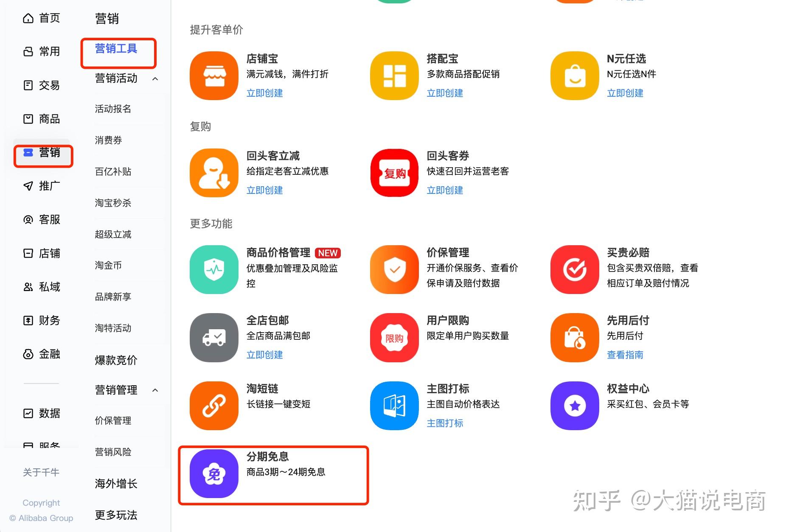Open 海外增长 menu item
The height and width of the screenshot is (532, 786).
[x=116, y=484]
